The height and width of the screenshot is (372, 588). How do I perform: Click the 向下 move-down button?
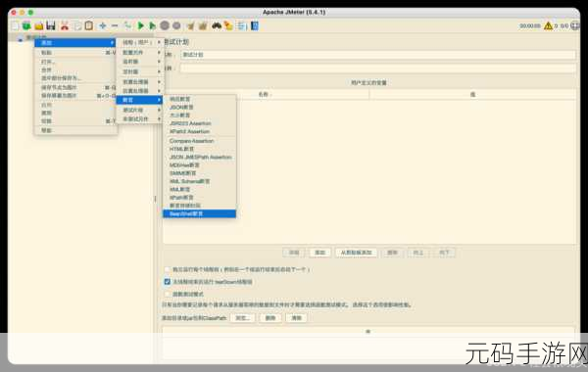pos(444,253)
